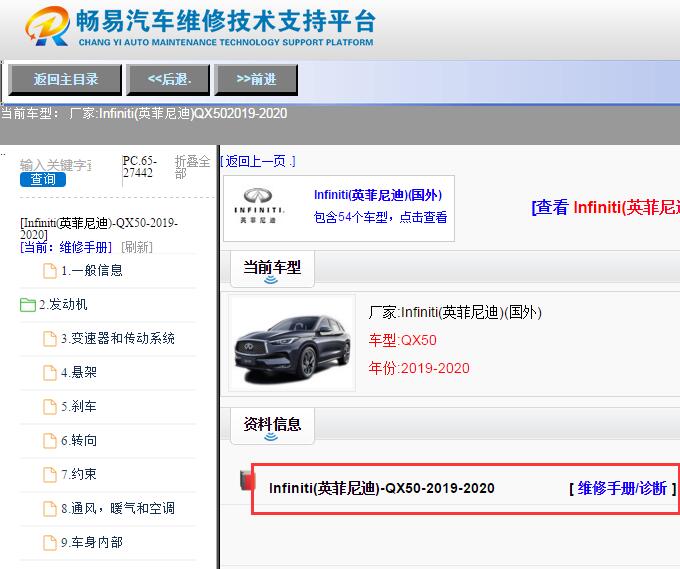Click Infiniti(英菲尼迪)-QX50-2019-2020 entry text

pos(382,488)
